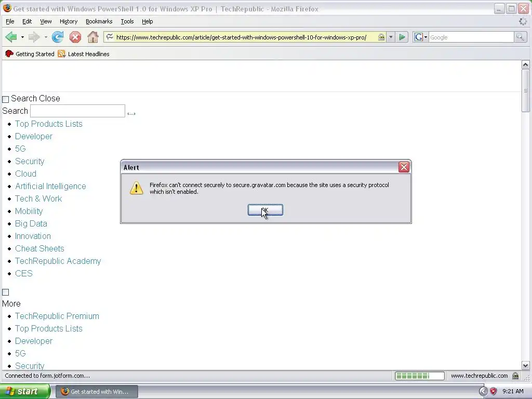Click the vertical scrollbar thumb
The width and height of the screenshot is (532, 399).
(525, 90)
